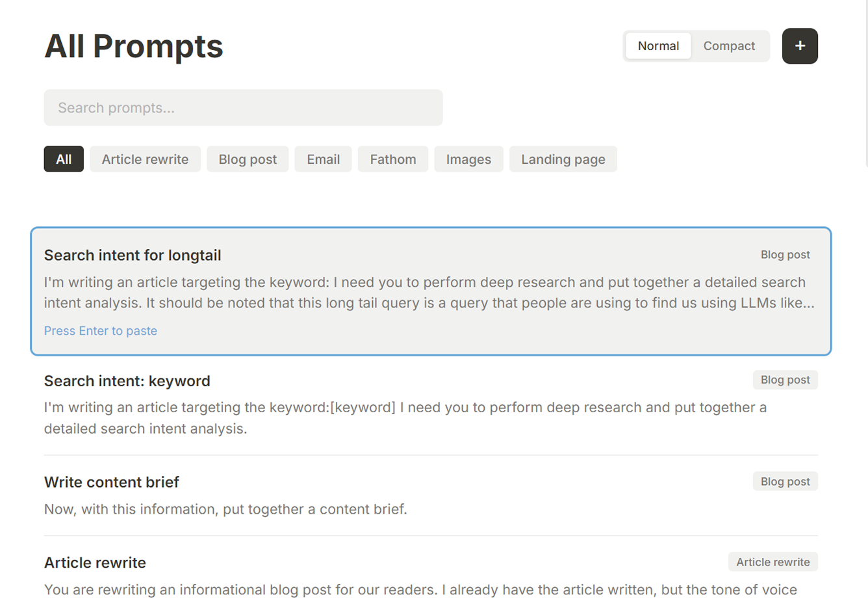Click the search prompts input field

pyautogui.click(x=243, y=107)
